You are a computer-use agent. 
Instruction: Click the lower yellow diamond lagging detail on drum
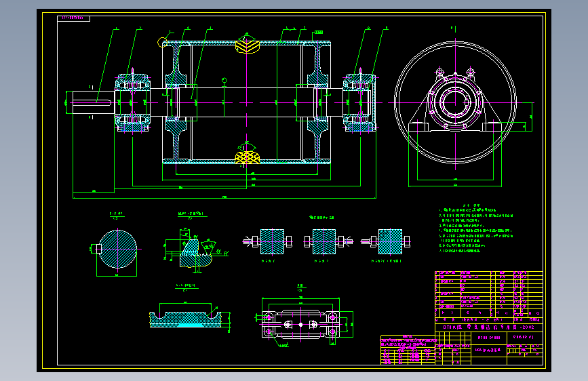tap(247, 157)
